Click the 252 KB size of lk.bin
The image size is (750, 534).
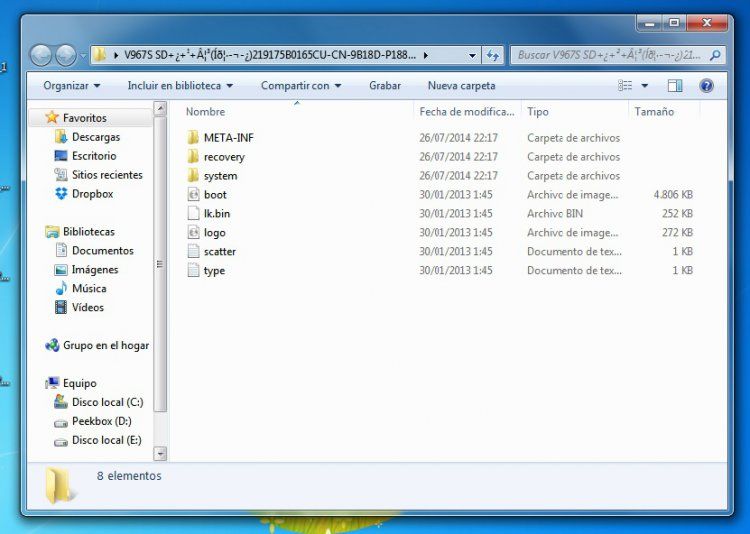click(x=677, y=213)
